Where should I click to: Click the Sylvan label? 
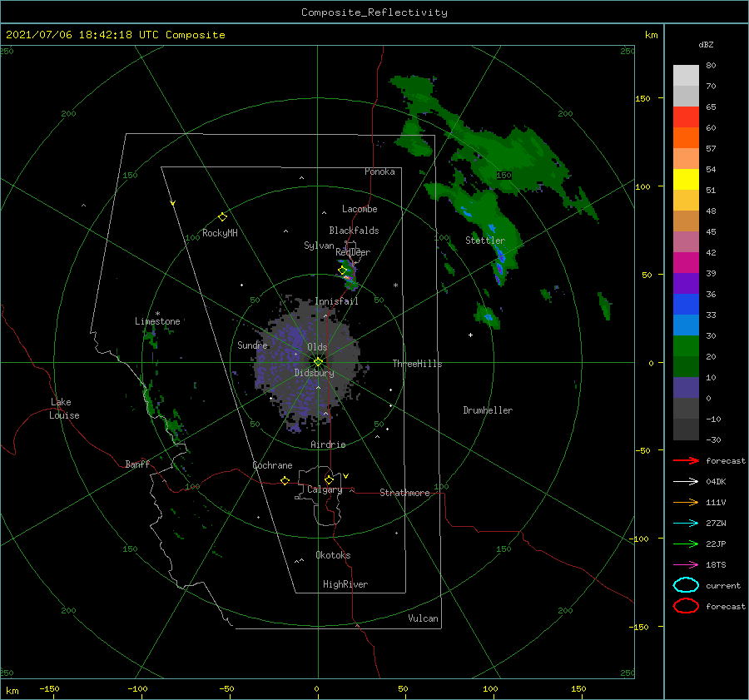(319, 246)
